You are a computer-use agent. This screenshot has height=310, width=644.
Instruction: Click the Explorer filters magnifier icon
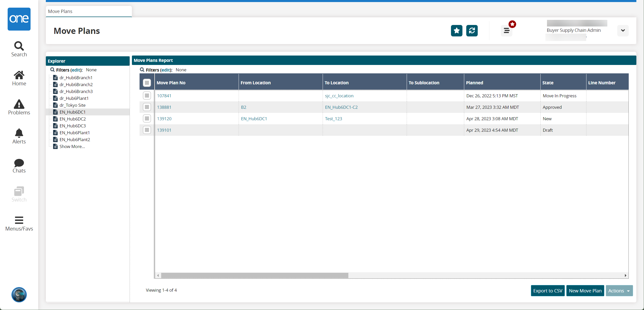pyautogui.click(x=52, y=70)
